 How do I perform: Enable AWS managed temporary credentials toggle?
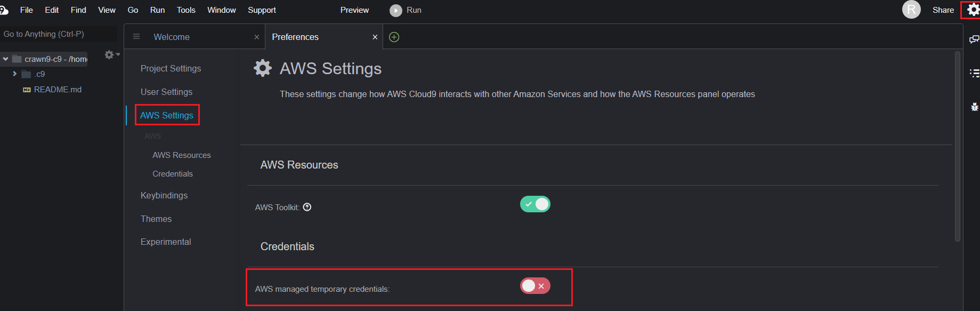[535, 286]
